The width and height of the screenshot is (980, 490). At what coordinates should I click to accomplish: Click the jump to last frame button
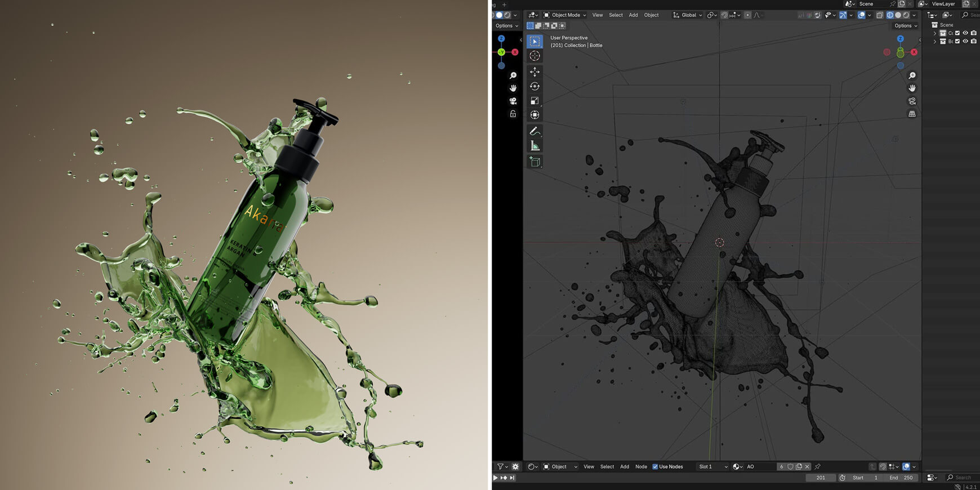point(512,478)
